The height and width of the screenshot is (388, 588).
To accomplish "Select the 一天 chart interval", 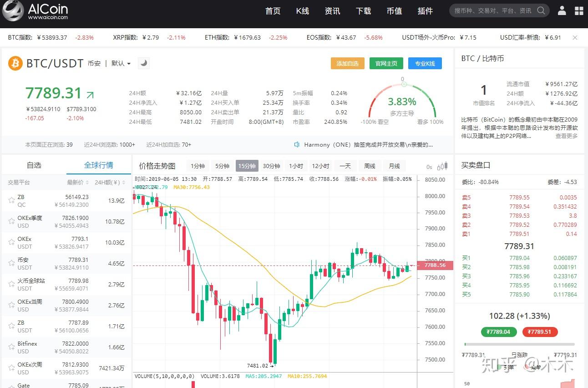I will [x=345, y=166].
